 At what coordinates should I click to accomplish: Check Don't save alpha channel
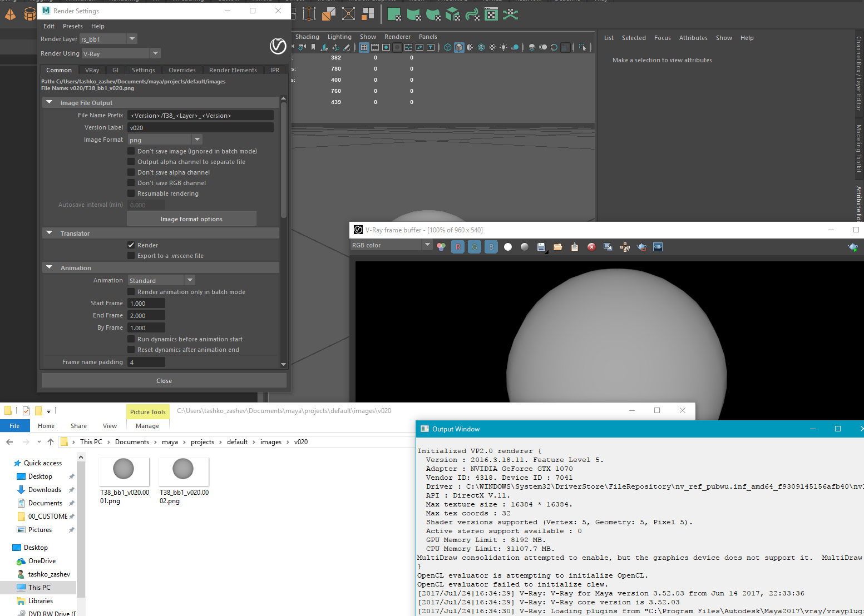(131, 172)
